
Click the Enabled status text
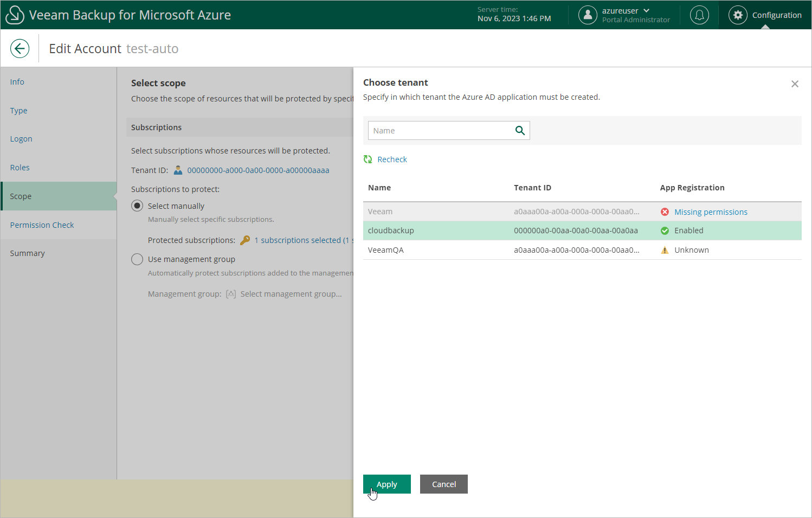click(689, 231)
